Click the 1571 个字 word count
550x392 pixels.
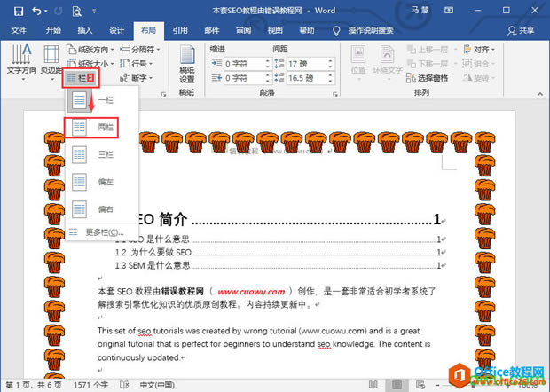pyautogui.click(x=90, y=385)
